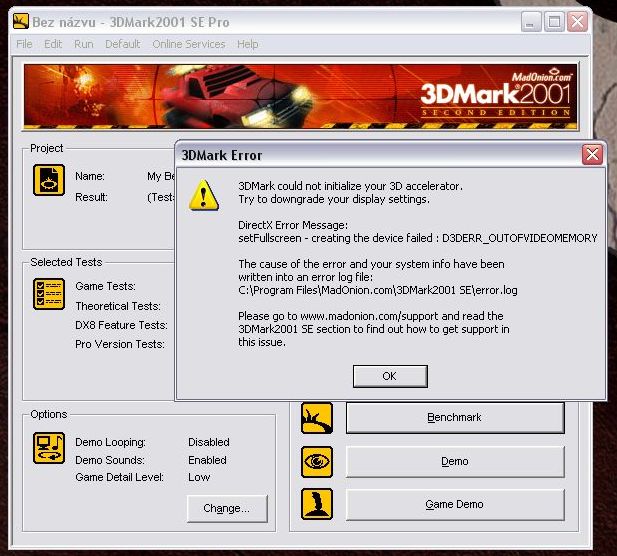Click the Project document icon
This screenshot has width=617, height=556.
(49, 180)
